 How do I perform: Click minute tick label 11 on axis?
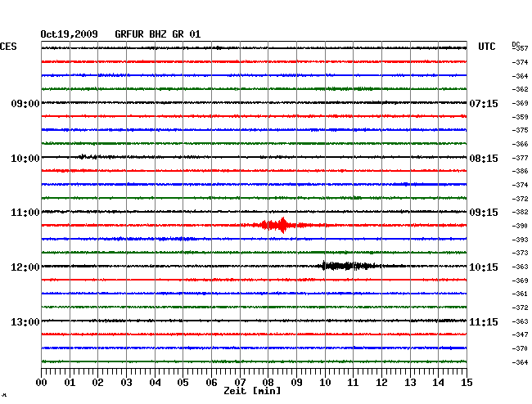[x=353, y=383]
